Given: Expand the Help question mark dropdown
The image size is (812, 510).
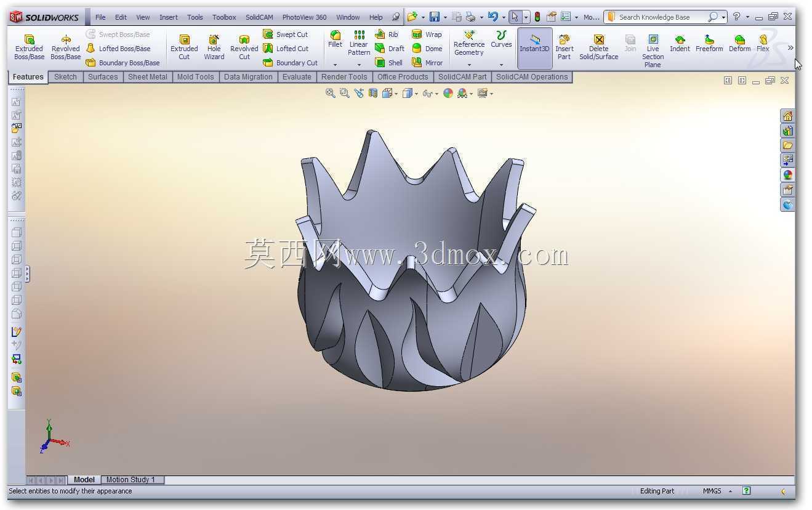Looking at the screenshot, I should tap(747, 17).
